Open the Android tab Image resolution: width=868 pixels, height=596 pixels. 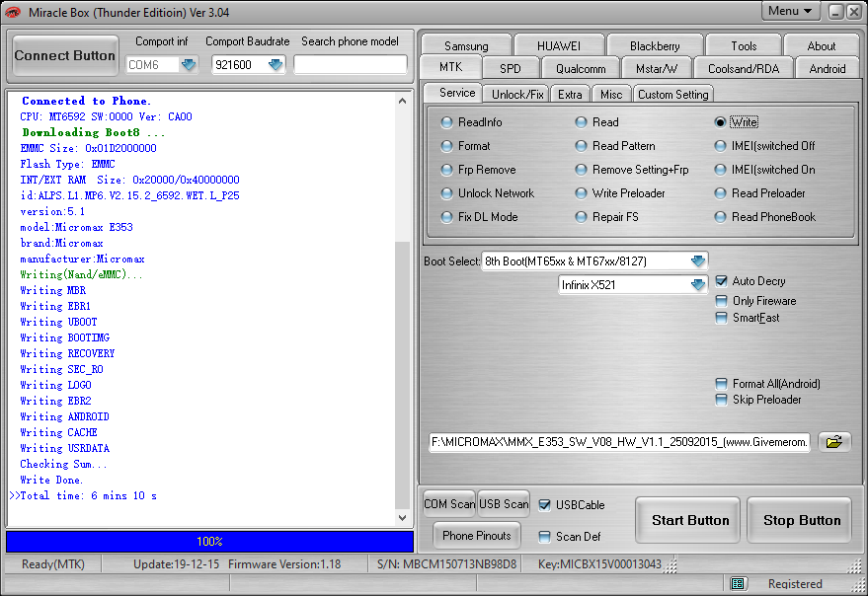828,69
